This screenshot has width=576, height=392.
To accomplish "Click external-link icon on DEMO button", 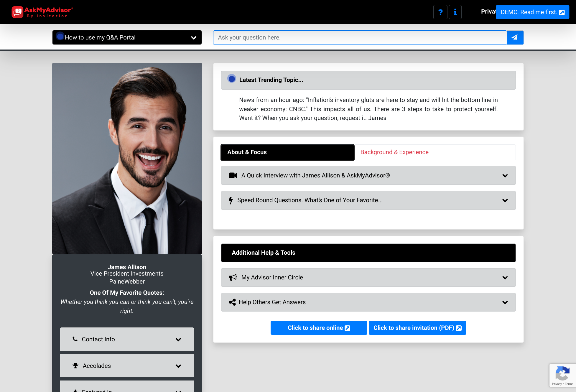I will [562, 12].
